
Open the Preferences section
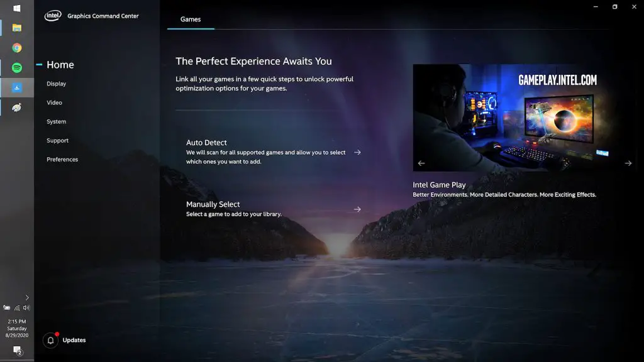(62, 159)
